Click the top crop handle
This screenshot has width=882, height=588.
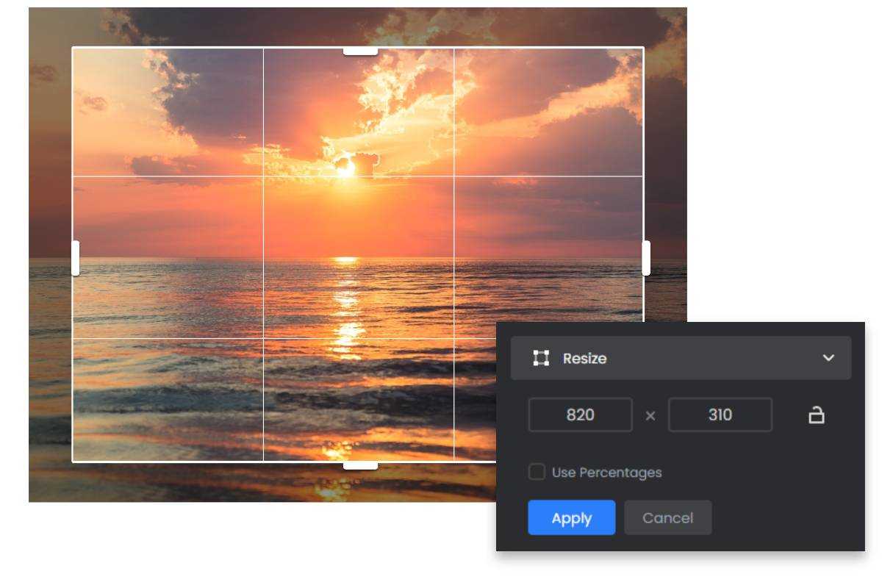pyautogui.click(x=359, y=51)
